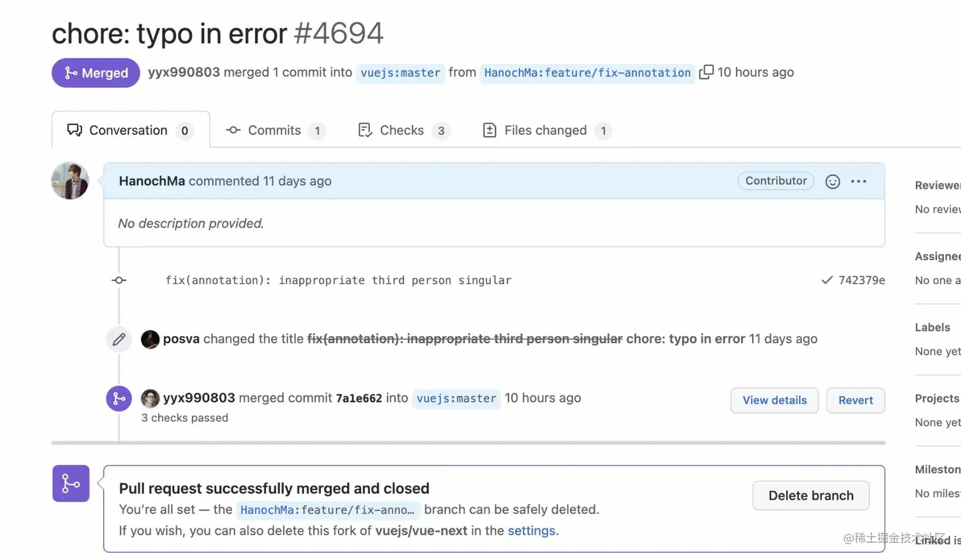This screenshot has width=961, height=560.
Task: Click the commit check status checkmark
Action: coord(827,280)
